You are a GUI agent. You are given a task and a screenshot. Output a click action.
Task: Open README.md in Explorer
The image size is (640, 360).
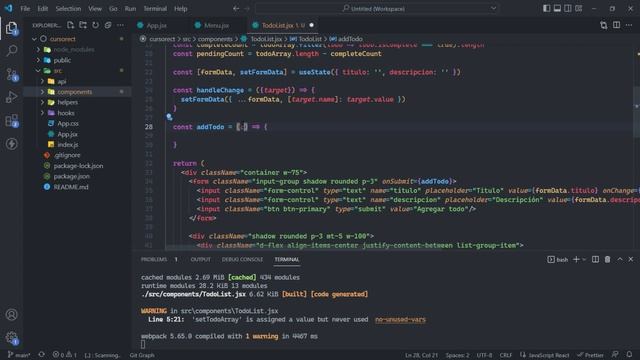(x=71, y=187)
